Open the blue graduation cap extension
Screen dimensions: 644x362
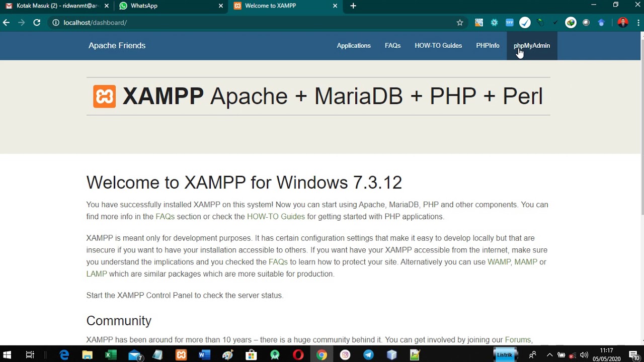point(601,23)
